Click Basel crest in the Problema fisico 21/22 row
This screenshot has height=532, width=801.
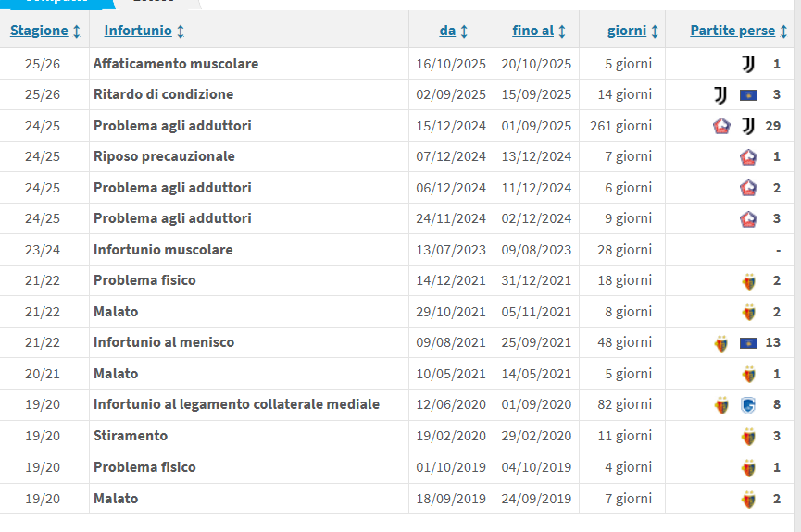coord(748,281)
